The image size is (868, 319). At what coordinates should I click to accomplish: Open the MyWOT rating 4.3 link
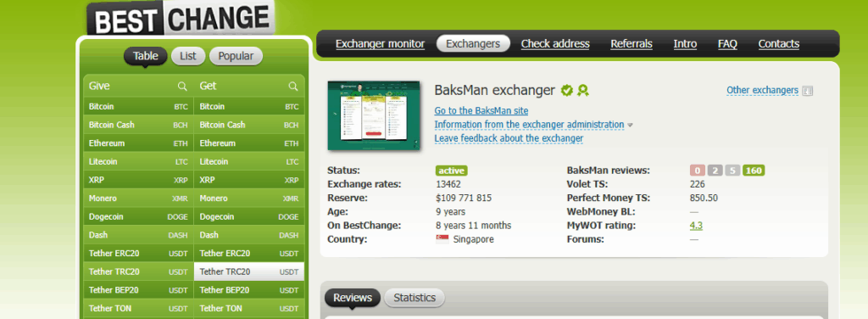tap(697, 226)
